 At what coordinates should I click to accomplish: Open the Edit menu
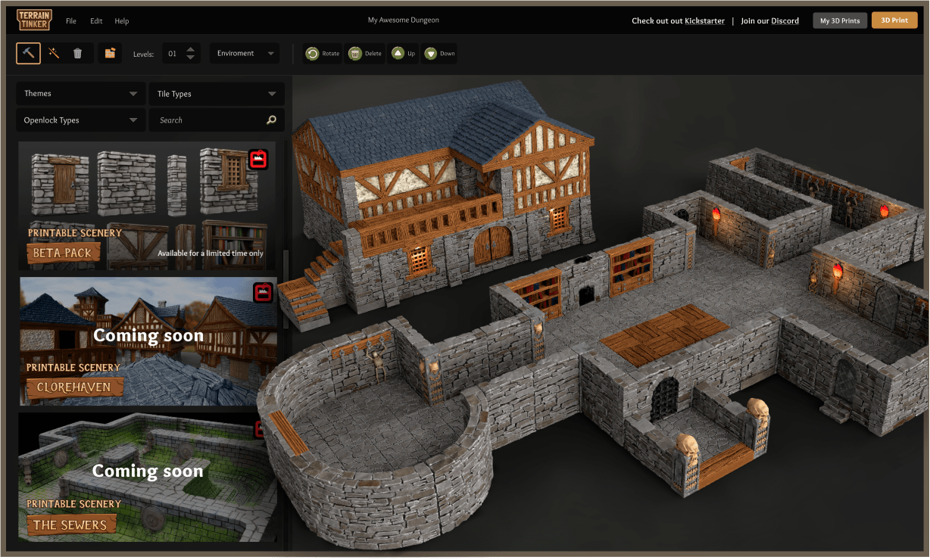click(95, 20)
